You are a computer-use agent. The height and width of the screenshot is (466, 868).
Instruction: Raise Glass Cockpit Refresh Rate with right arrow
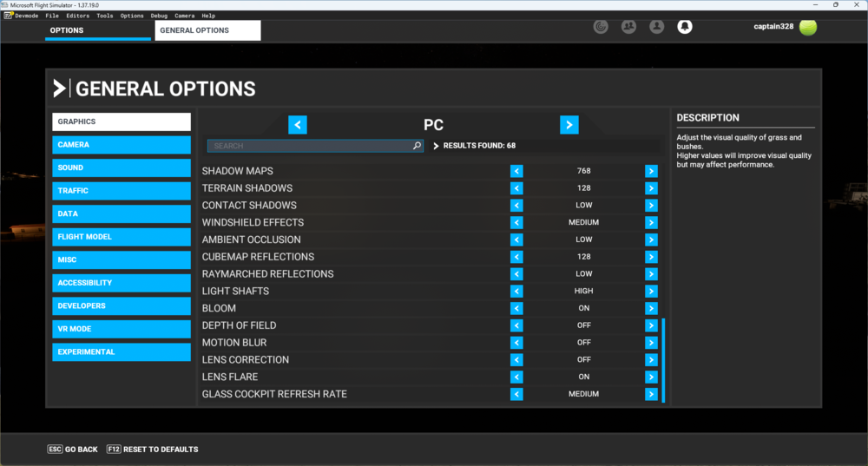click(x=651, y=394)
